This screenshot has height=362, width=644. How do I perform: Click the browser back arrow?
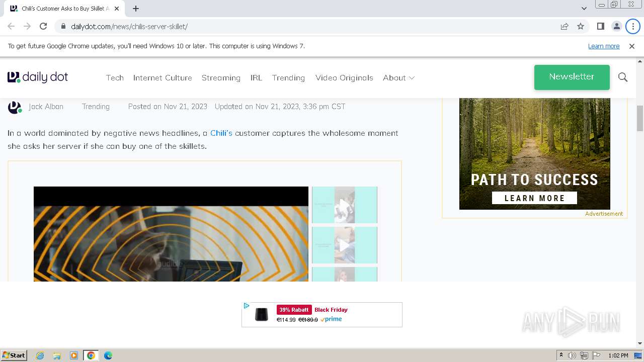click(11, 26)
